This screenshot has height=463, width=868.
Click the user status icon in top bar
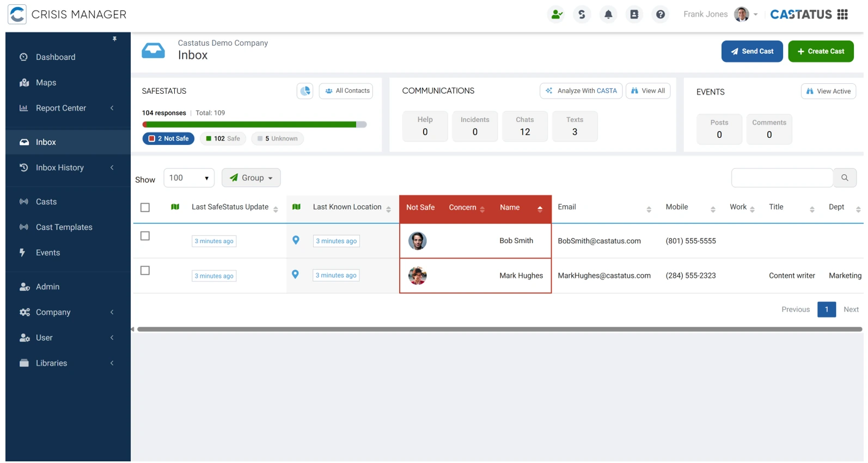[x=557, y=15]
